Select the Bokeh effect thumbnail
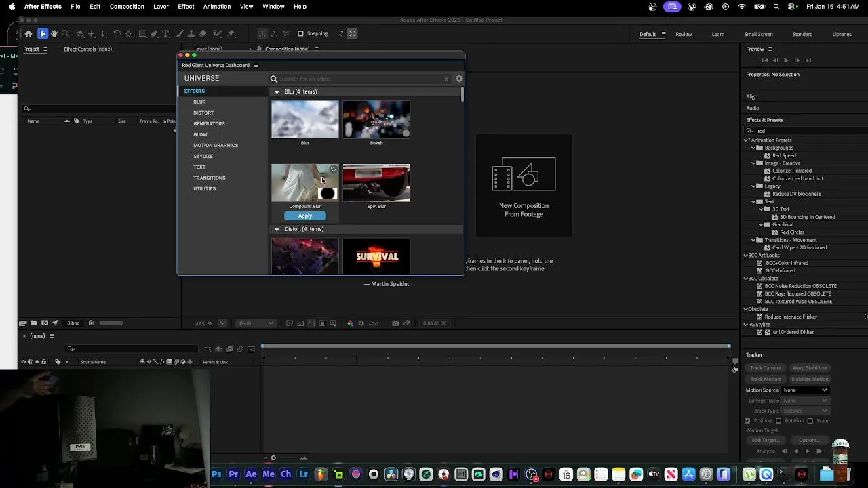Viewport: 868px width, 488px height. pos(376,120)
